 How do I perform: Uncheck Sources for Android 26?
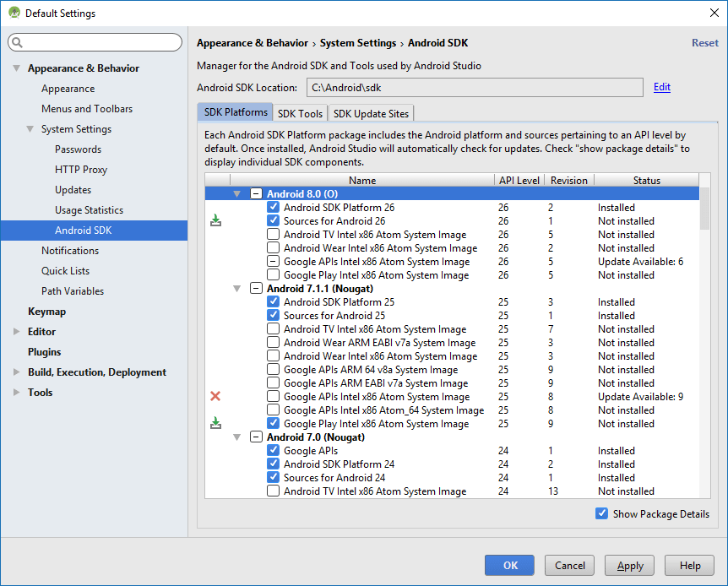(272, 220)
